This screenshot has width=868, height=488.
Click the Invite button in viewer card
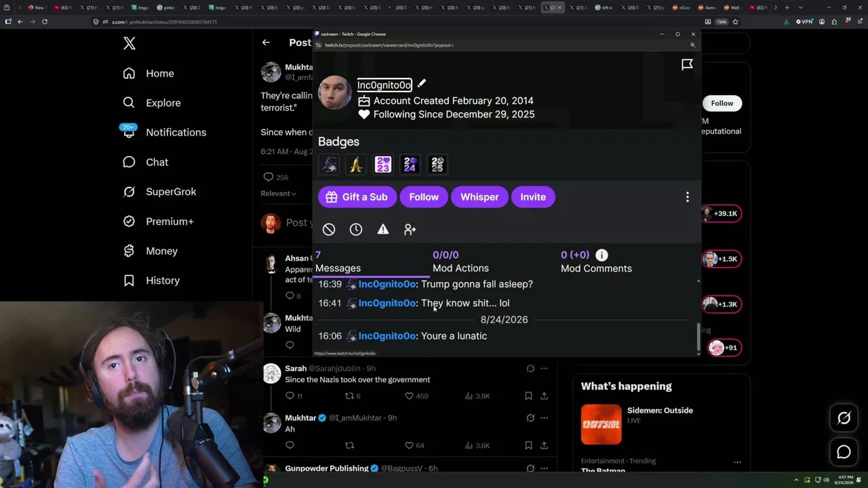(533, 197)
